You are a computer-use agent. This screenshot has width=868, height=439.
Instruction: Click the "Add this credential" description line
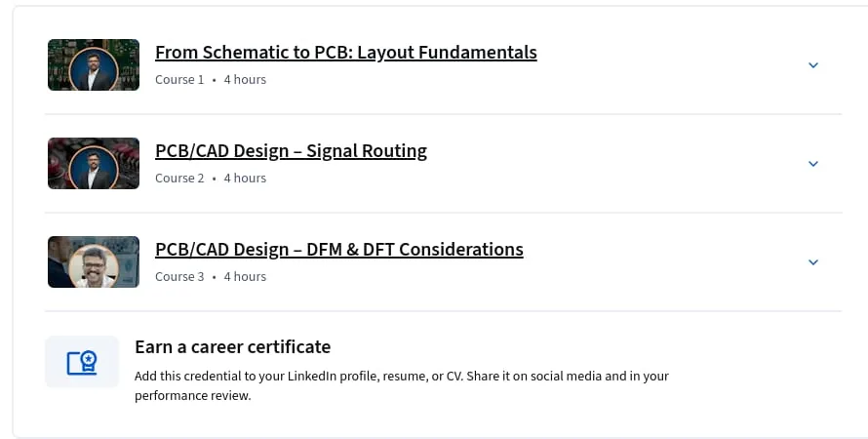[x=402, y=377]
